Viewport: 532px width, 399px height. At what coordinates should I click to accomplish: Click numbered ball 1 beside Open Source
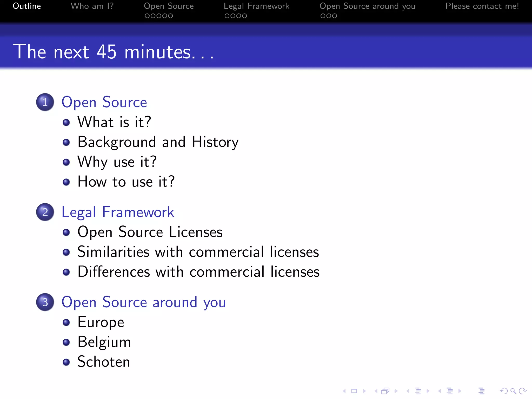(45, 102)
